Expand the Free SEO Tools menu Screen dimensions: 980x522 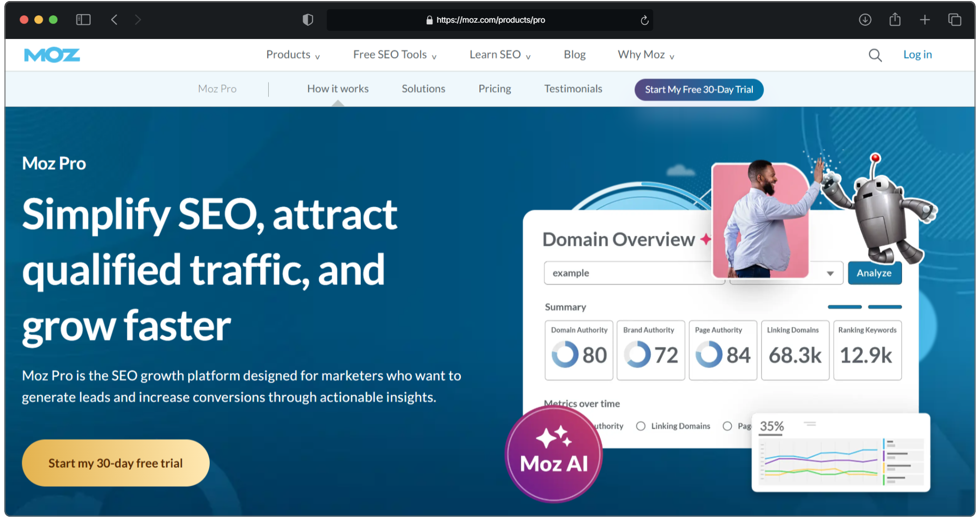pos(395,55)
